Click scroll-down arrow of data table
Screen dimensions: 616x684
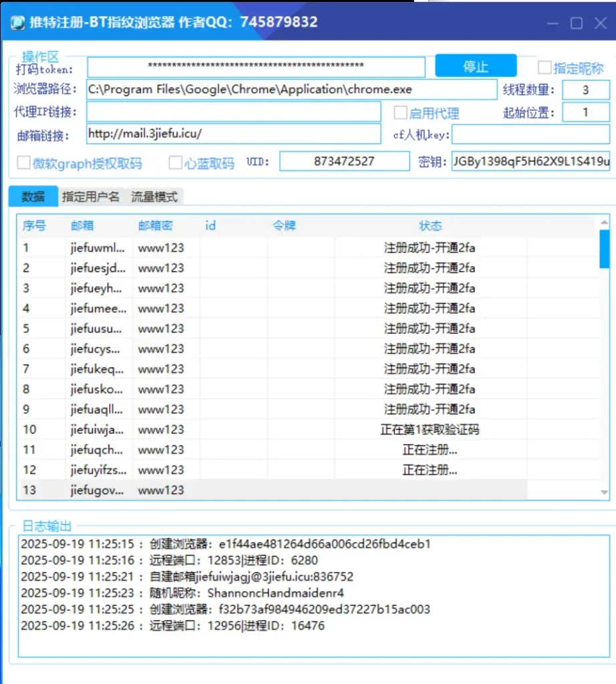604,492
